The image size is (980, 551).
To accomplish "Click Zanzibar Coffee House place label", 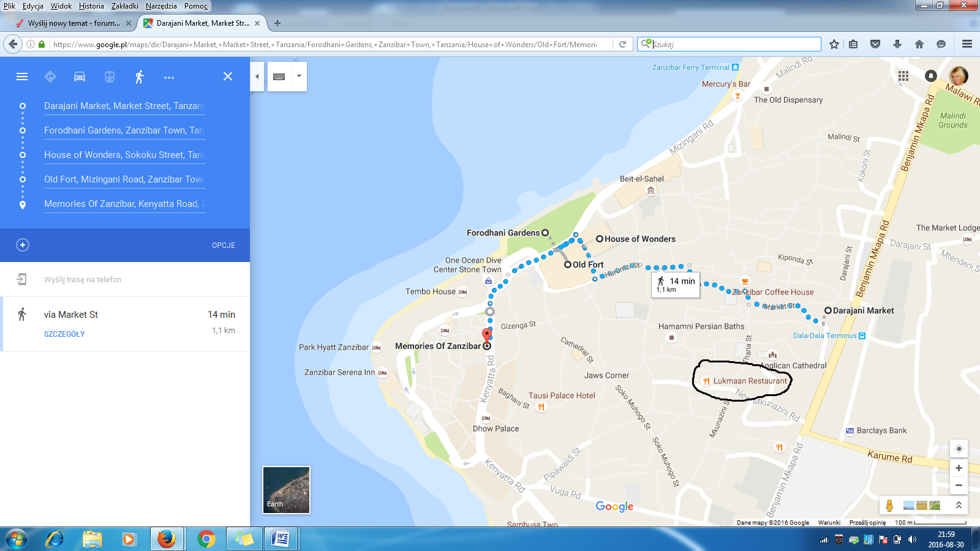I will (x=773, y=292).
